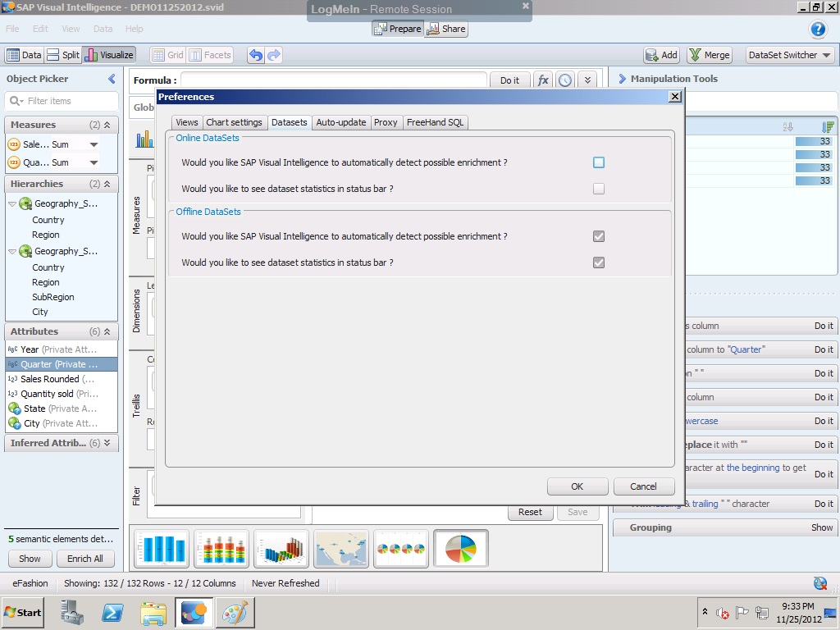Switch to the Data view toggle

coord(24,55)
